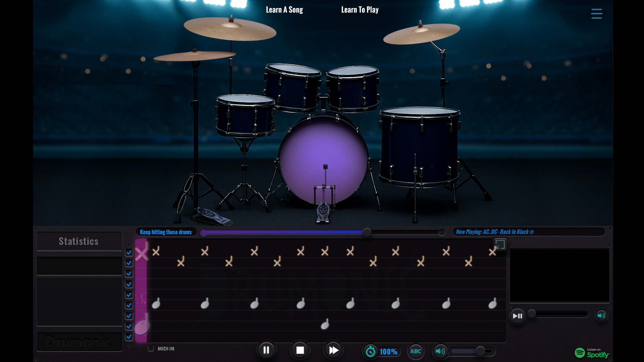The image size is (644, 362).
Task: Open the hamburger menu in the top right
Action: point(596,13)
